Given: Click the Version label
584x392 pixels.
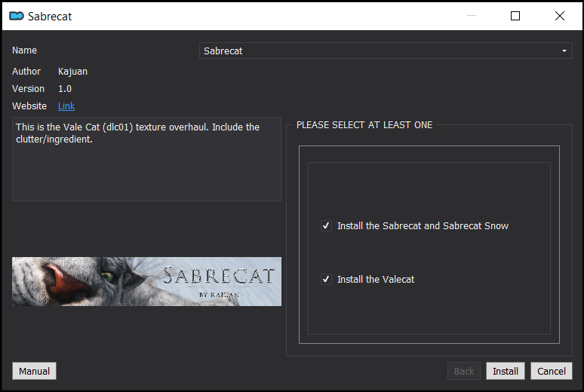Looking at the screenshot, I should point(29,89).
